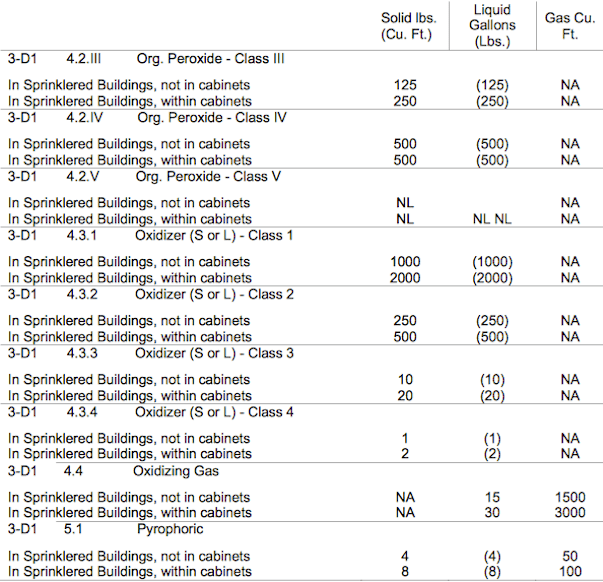The width and height of the screenshot is (603, 582).
Task: Click section number 4.3.2
Action: (x=82, y=294)
